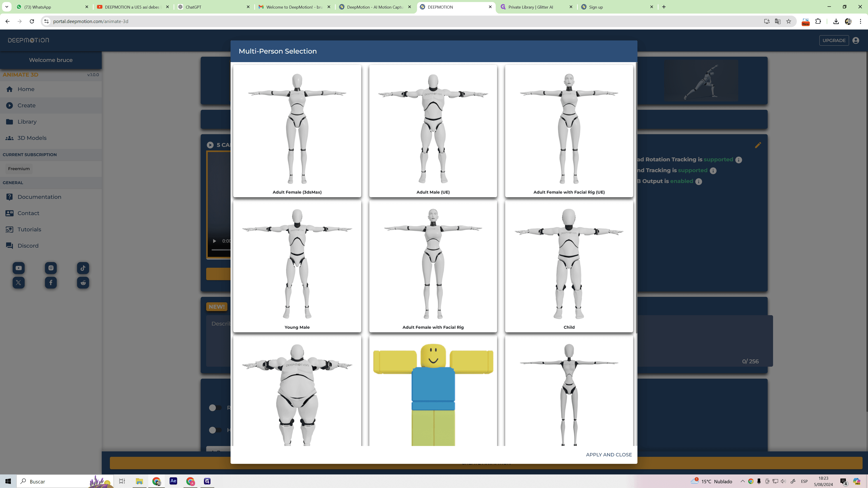Open Contact in the sidebar
Viewport: 868px width, 488px height.
(51, 213)
